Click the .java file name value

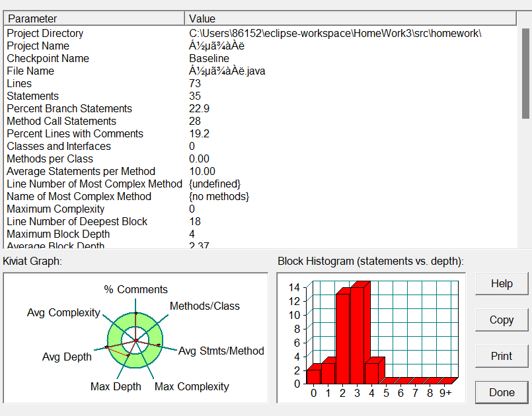tap(227, 71)
